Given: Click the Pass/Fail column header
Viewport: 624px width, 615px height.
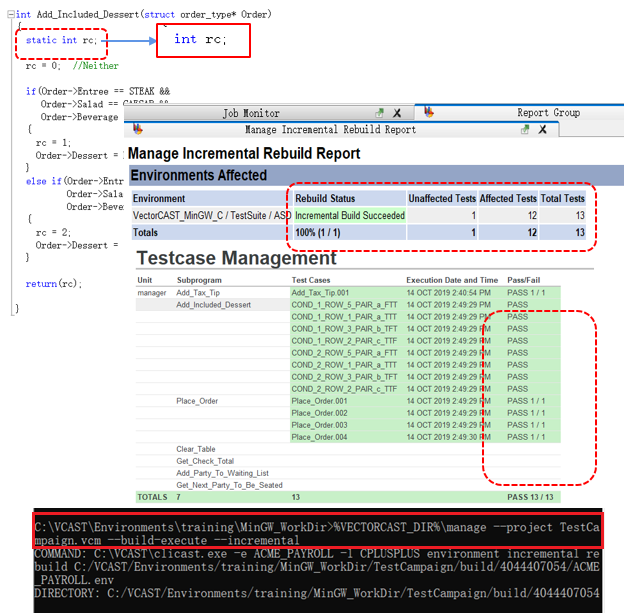Looking at the screenshot, I should [523, 280].
